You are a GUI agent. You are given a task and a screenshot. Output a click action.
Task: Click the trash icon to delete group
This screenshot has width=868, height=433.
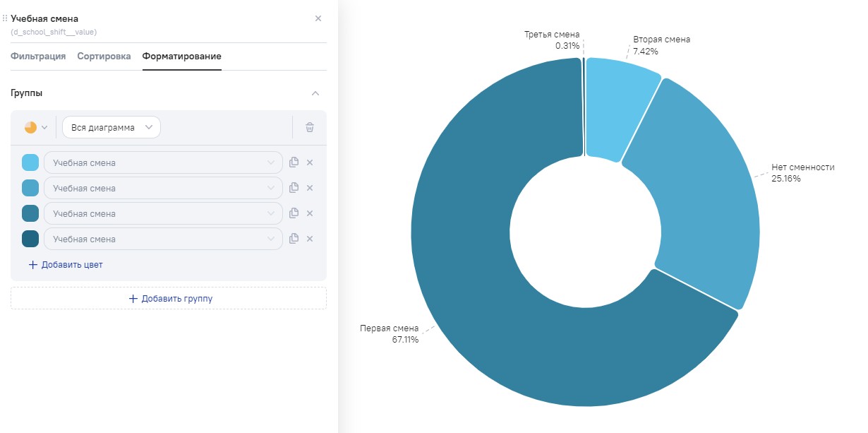point(309,128)
